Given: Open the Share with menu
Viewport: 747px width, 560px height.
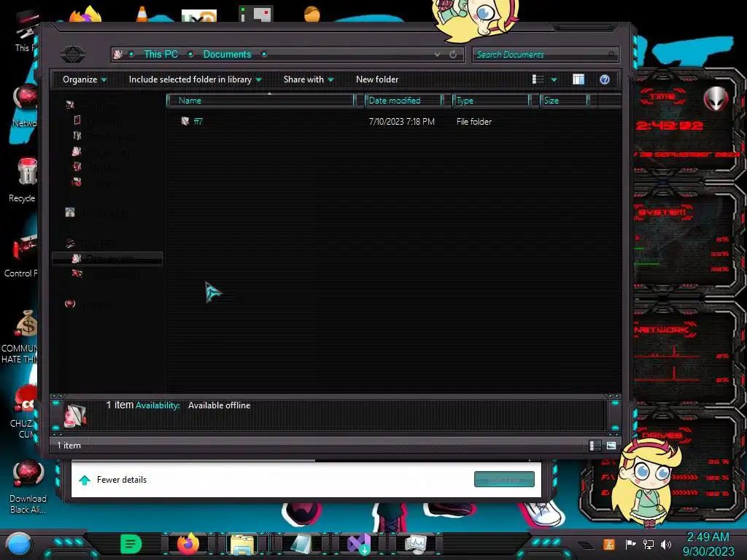Looking at the screenshot, I should [x=309, y=79].
